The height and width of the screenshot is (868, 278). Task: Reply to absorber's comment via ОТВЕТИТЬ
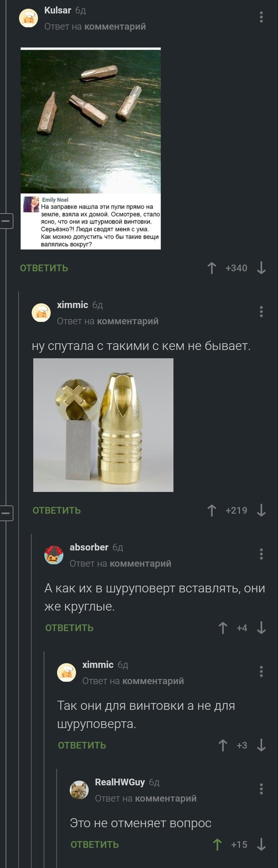(69, 628)
